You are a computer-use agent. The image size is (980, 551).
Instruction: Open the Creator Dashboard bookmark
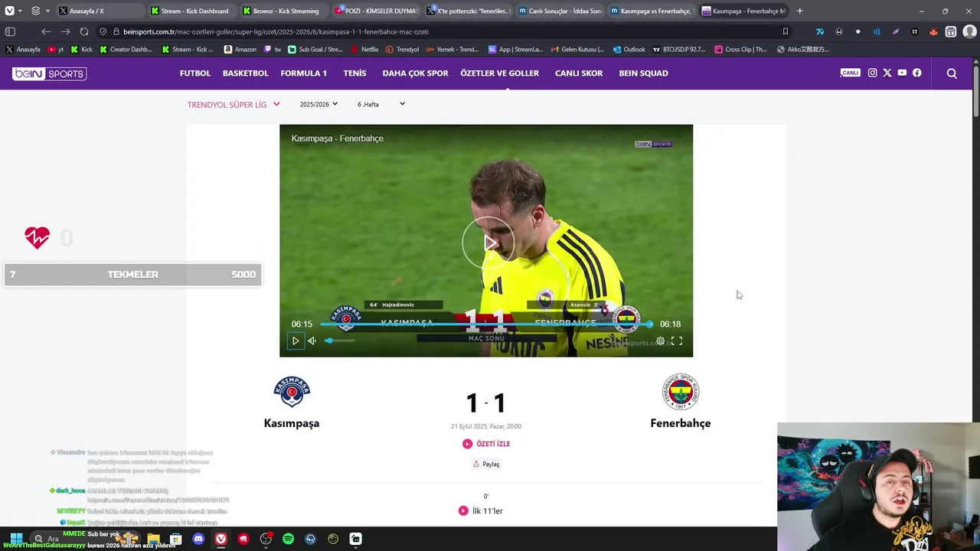coord(126,49)
